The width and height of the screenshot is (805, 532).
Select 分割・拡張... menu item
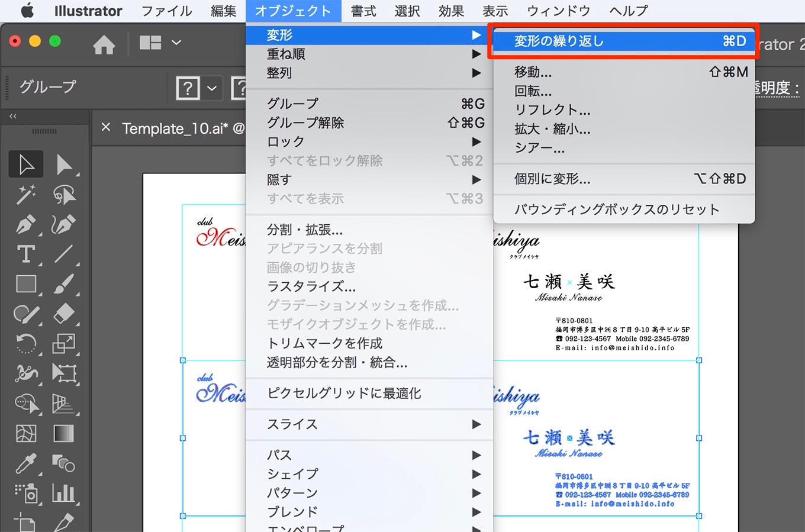click(369, 230)
